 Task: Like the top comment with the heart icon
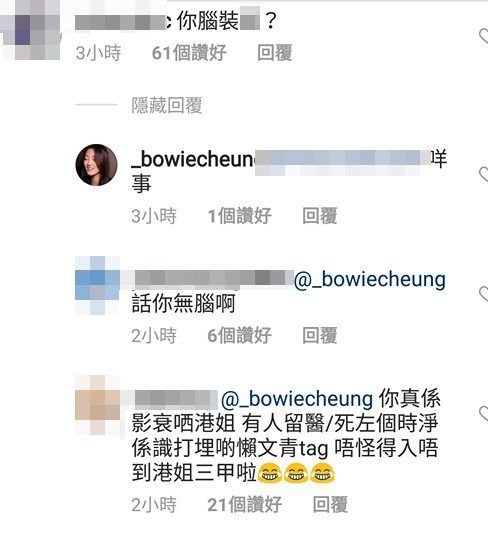pyautogui.click(x=484, y=37)
